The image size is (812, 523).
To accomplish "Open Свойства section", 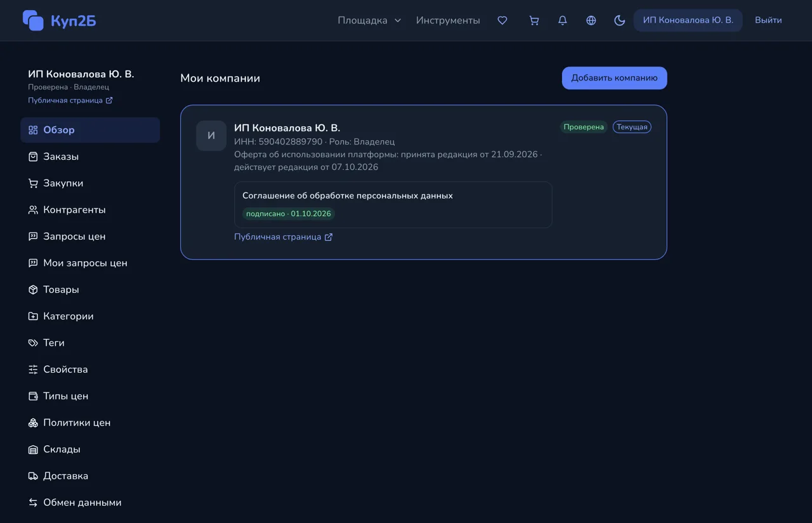I will [x=90, y=370].
